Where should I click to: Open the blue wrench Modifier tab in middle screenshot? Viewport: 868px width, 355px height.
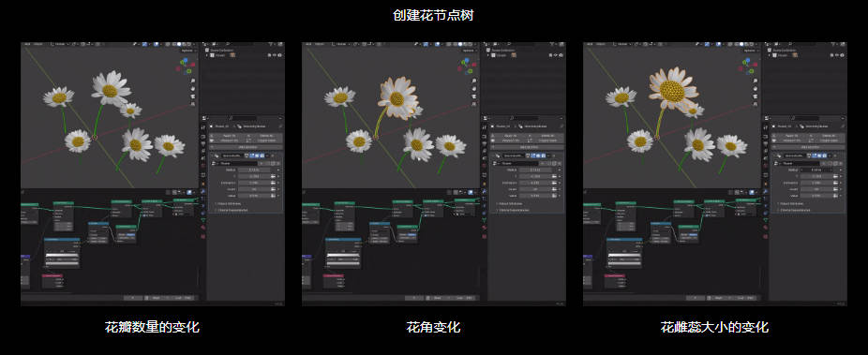(x=485, y=191)
